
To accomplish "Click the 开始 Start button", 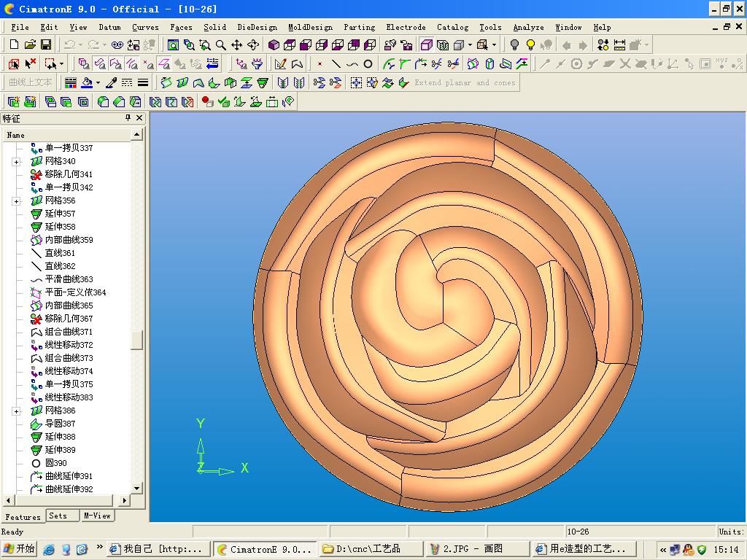I will (19, 549).
